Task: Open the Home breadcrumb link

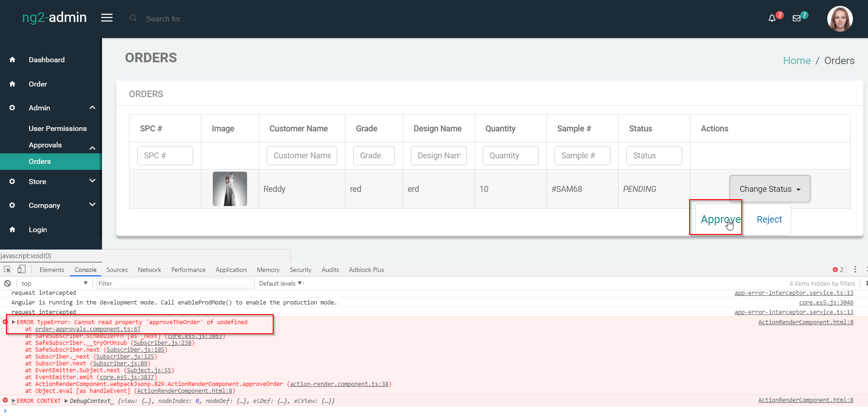Action: (797, 60)
